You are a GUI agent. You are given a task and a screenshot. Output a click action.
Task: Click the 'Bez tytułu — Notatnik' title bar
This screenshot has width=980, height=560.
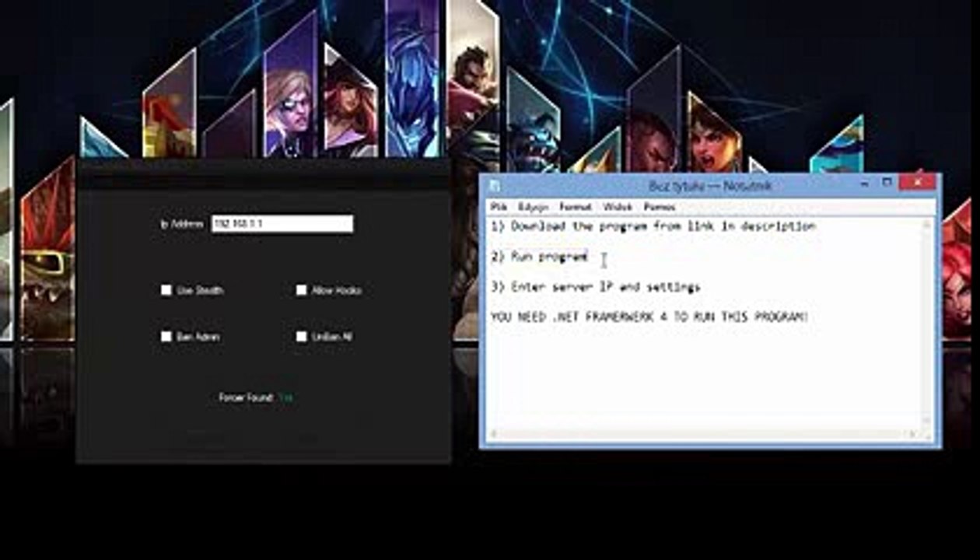[709, 186]
